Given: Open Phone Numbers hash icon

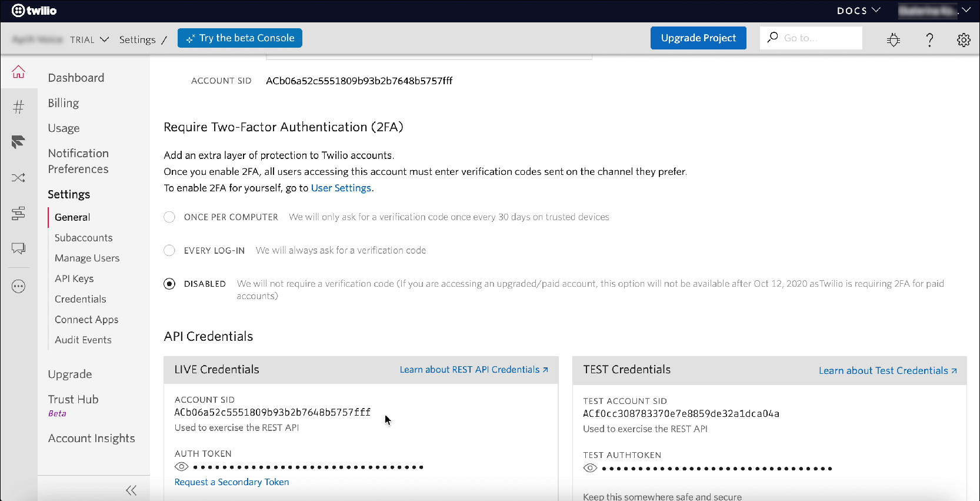Looking at the screenshot, I should (19, 107).
